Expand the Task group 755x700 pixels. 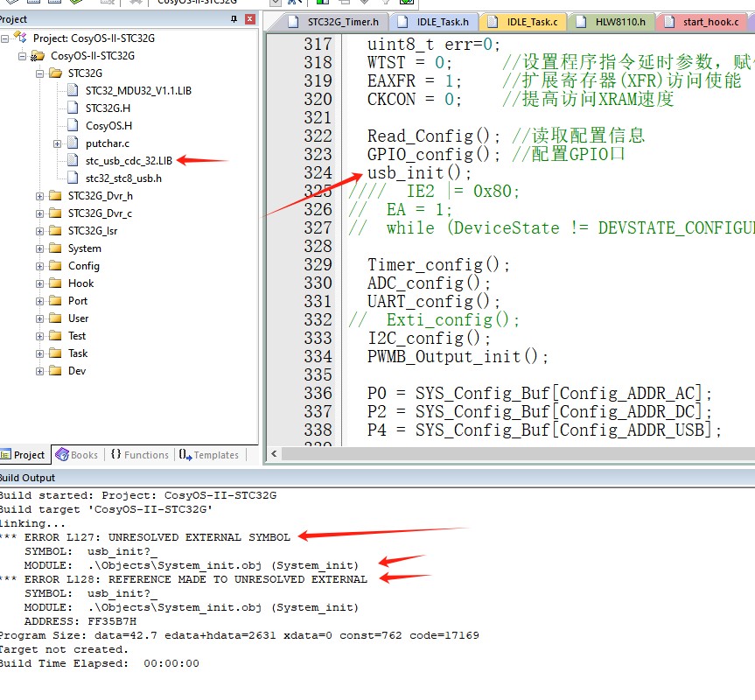click(39, 353)
